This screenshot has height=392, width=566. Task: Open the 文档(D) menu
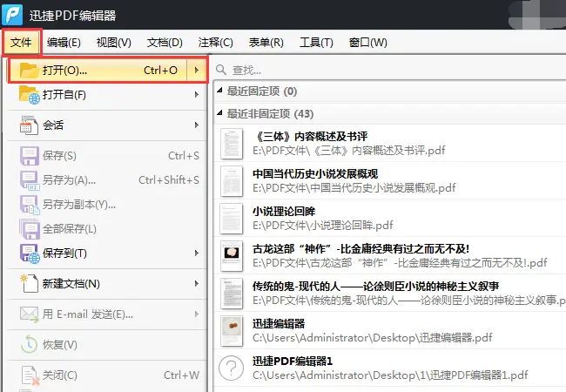point(165,43)
